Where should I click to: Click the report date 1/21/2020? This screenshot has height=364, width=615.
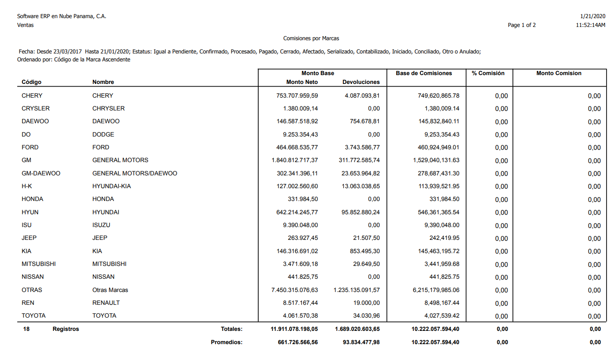592,16
